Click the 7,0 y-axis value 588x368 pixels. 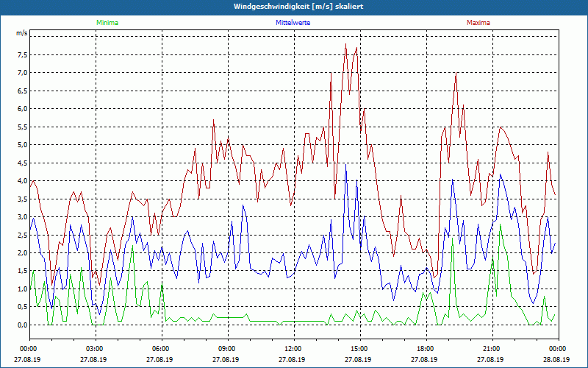point(22,73)
